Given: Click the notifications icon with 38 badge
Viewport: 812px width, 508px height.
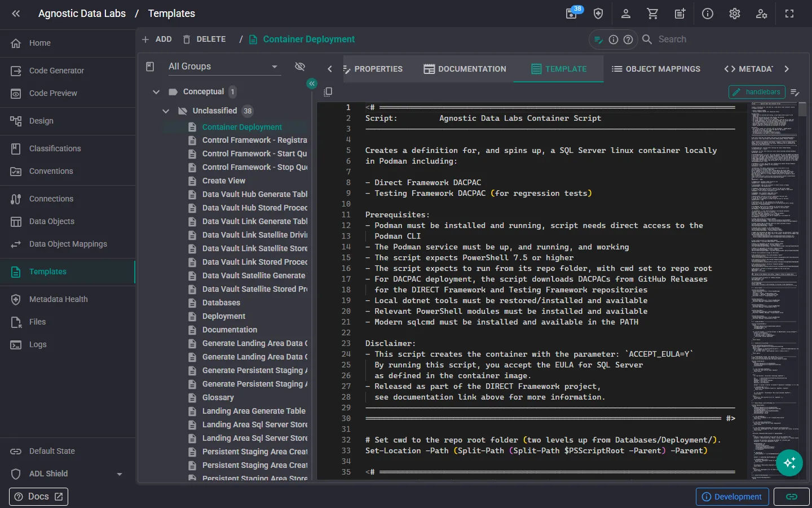Looking at the screenshot, I should click(572, 14).
